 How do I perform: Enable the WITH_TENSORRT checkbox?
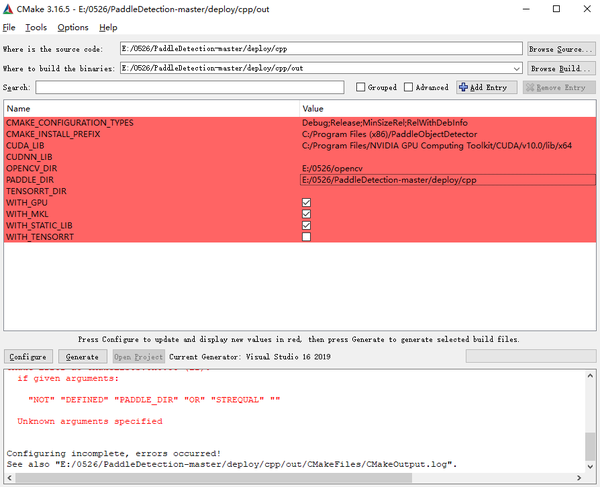click(x=306, y=237)
